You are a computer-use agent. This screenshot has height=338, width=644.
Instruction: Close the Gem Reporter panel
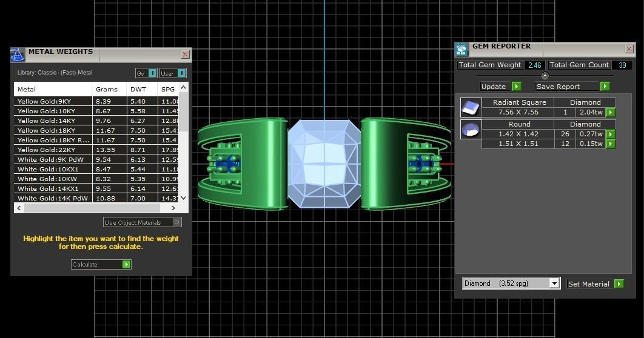[629, 49]
